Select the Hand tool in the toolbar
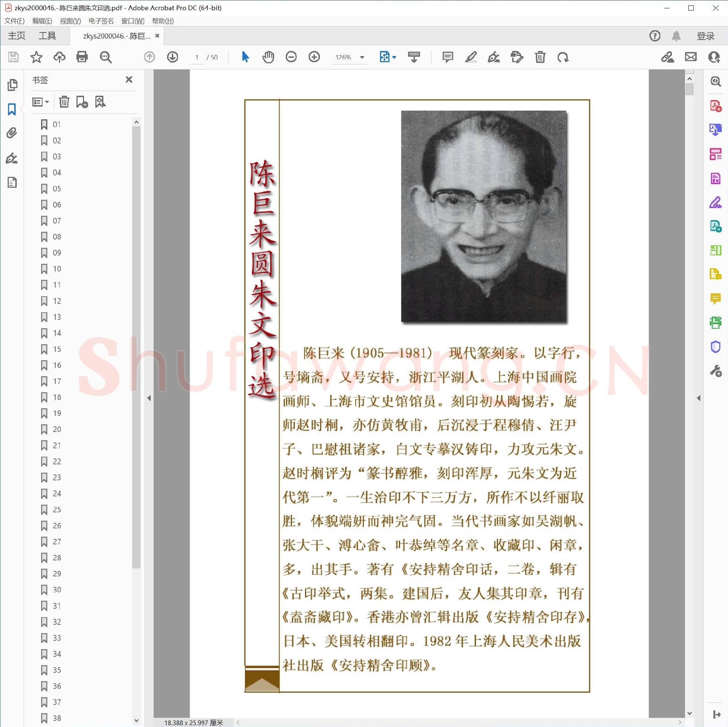 pyautogui.click(x=268, y=57)
